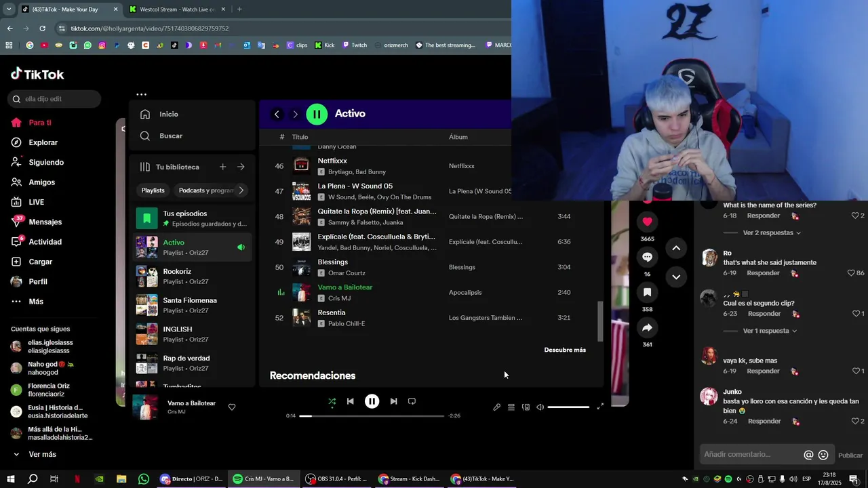Open Rap de verdad playlist
The height and width of the screenshot is (488, 868).
192,363
